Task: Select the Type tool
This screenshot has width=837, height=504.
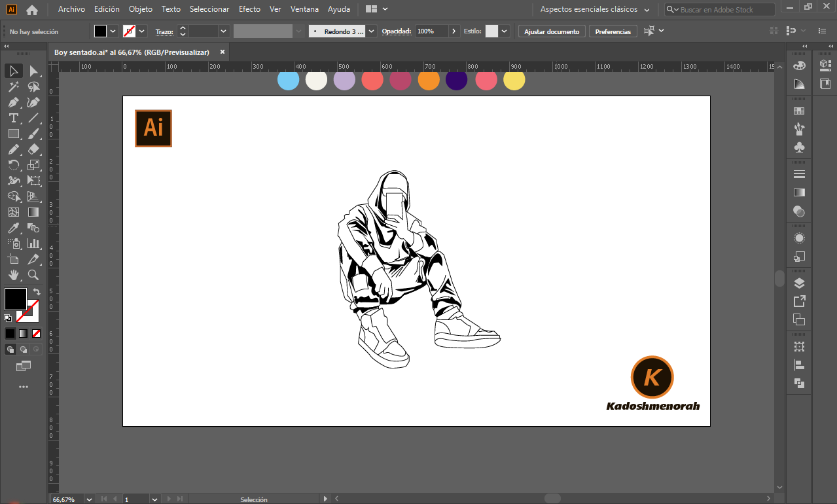Action: point(14,118)
